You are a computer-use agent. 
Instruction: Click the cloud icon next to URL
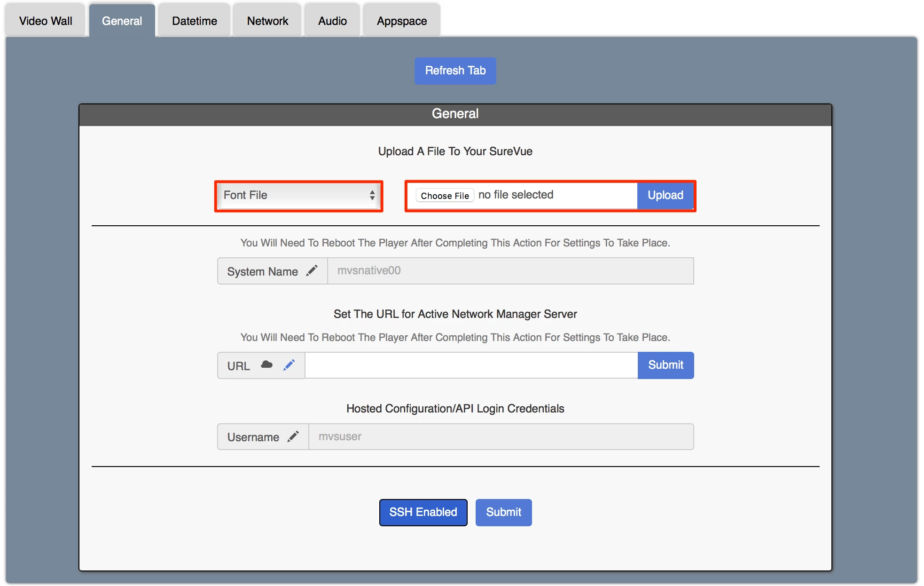[266, 365]
